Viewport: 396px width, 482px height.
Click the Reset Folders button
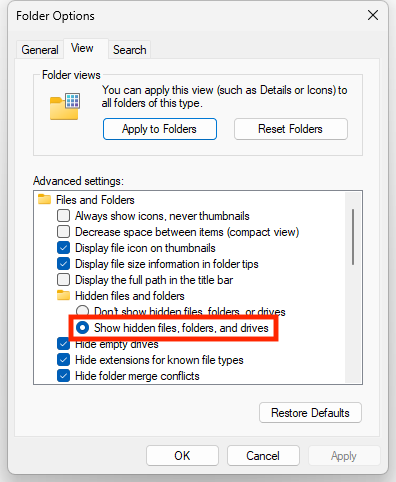pos(291,129)
